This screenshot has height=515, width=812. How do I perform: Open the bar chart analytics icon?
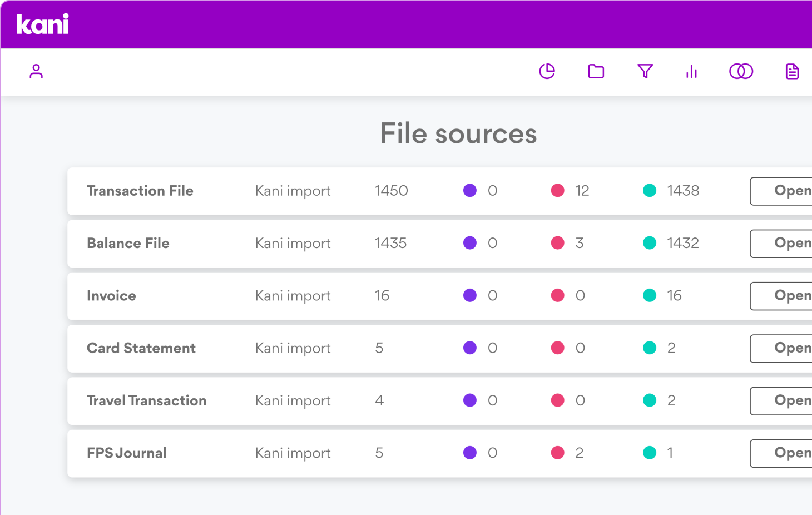(x=691, y=71)
